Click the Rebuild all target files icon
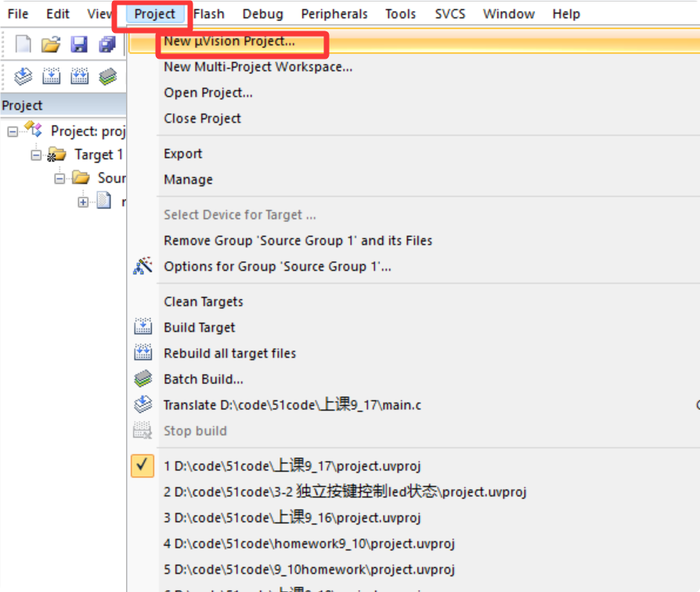Viewport: 700px width, 592px height. coord(143,352)
